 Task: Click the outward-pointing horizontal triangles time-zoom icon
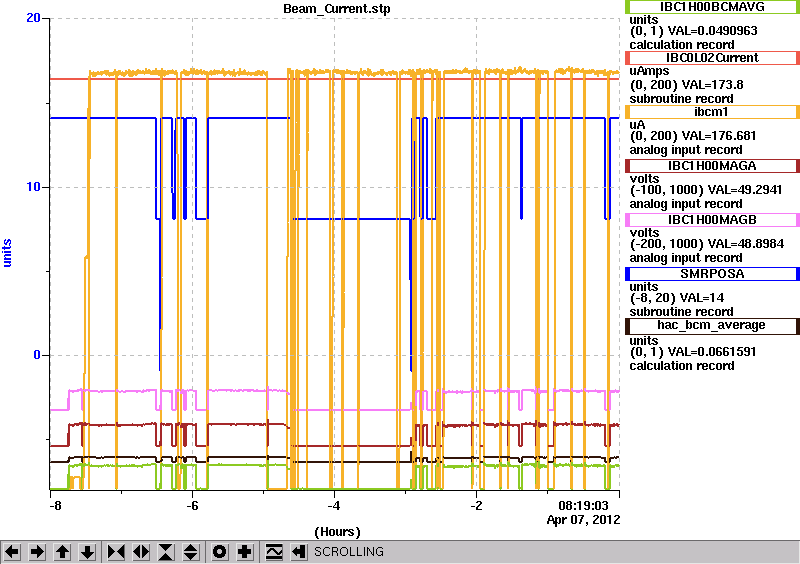[x=141, y=552]
